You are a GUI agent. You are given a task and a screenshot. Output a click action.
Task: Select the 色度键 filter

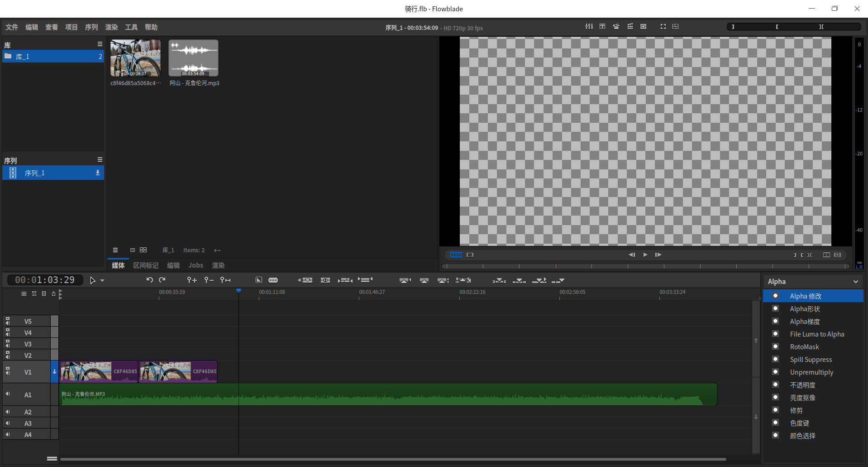pos(799,423)
